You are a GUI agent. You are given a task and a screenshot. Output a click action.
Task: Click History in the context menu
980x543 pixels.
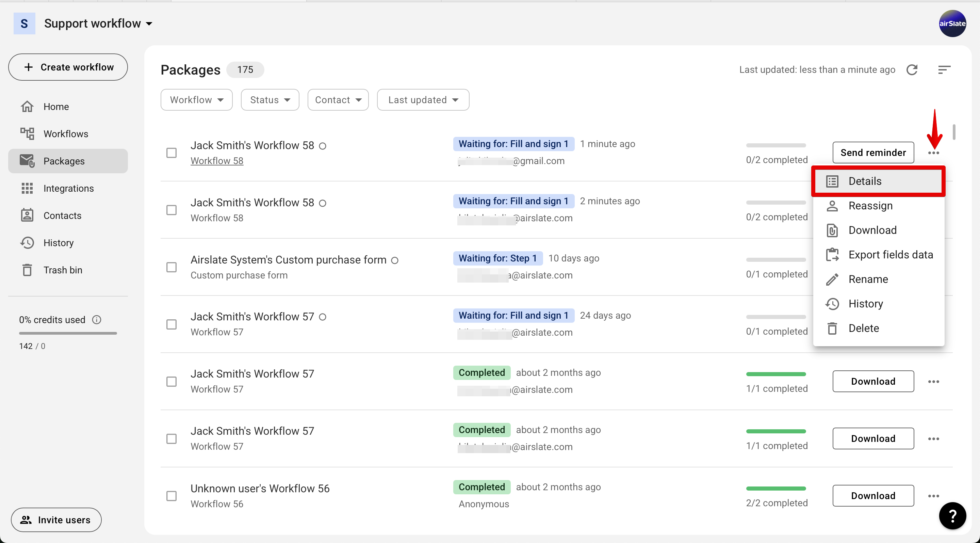pyautogui.click(x=878, y=304)
